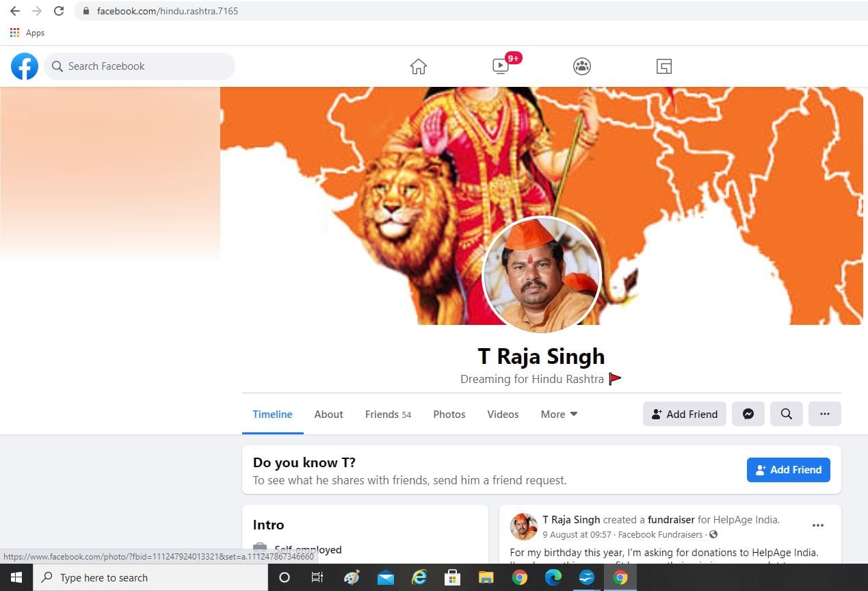868x591 pixels.
Task: Switch to the Photos tab
Action: pyautogui.click(x=449, y=414)
